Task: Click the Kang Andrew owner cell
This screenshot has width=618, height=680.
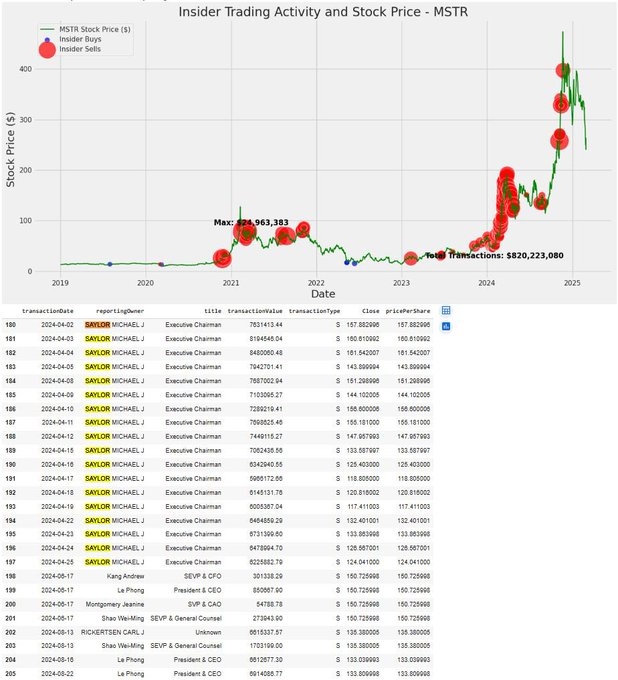Action: click(125, 576)
